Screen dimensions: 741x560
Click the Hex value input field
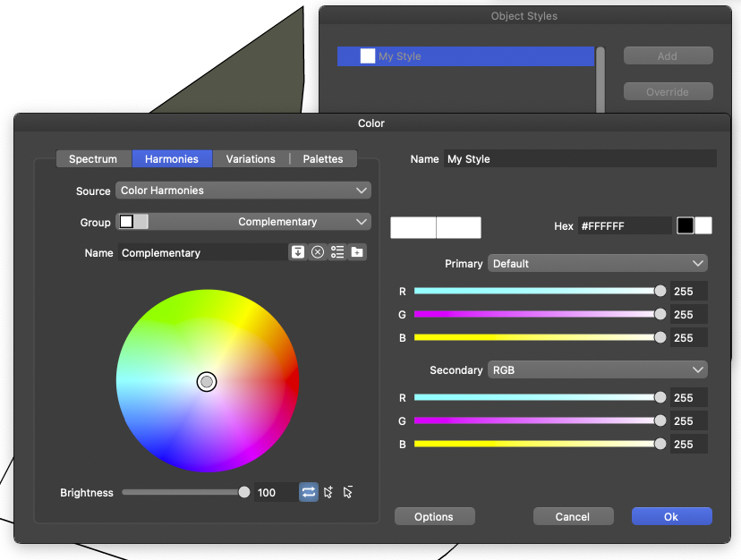(624, 226)
